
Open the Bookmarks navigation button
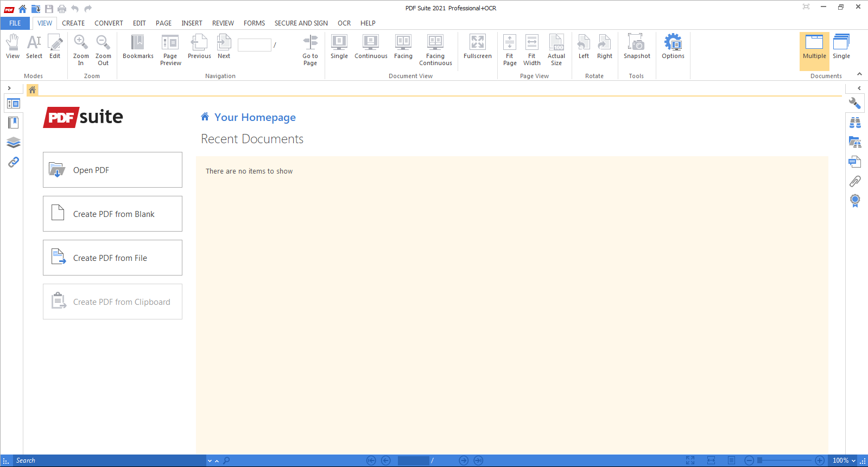[138, 47]
